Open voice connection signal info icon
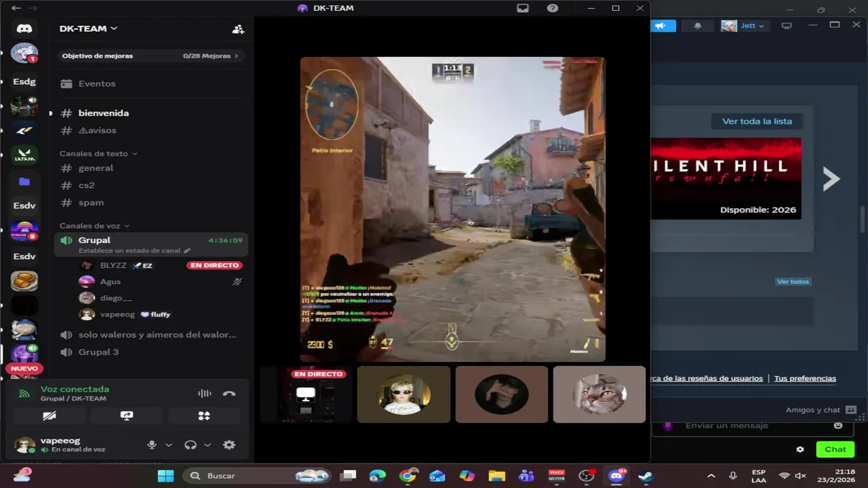Image resolution: width=868 pixels, height=488 pixels. pos(24,394)
